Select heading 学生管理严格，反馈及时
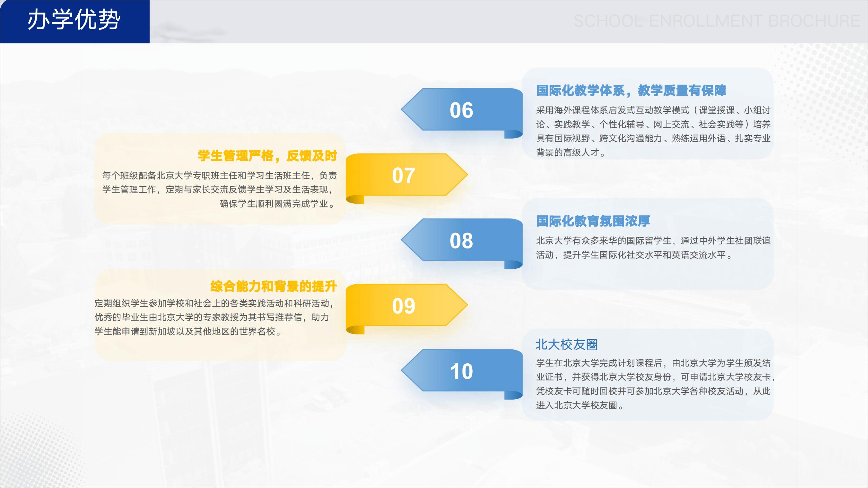 267,156
